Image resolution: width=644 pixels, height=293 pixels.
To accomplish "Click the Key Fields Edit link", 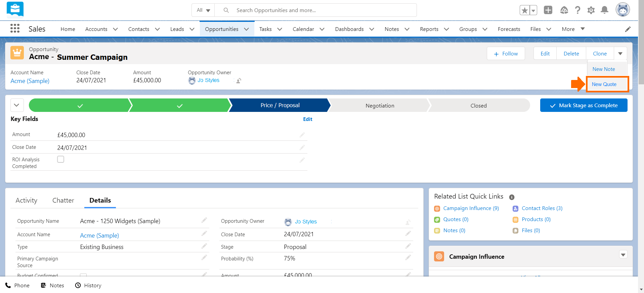I will (x=307, y=119).
